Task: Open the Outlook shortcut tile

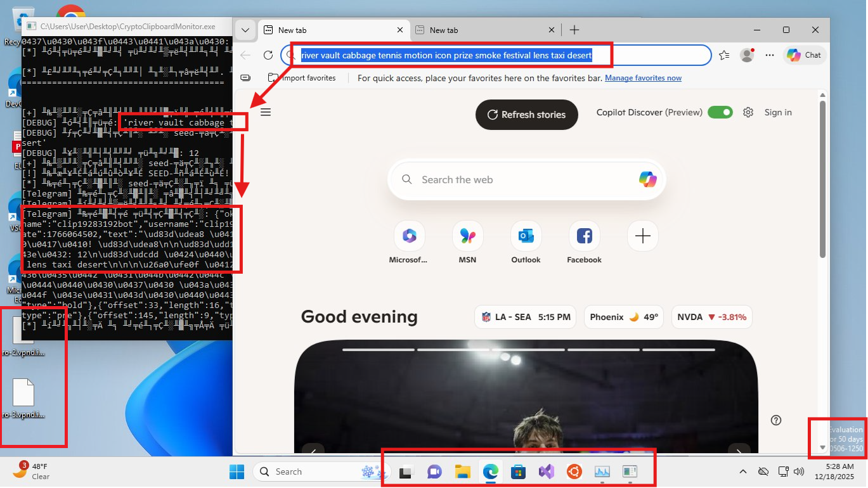Action: (x=526, y=236)
